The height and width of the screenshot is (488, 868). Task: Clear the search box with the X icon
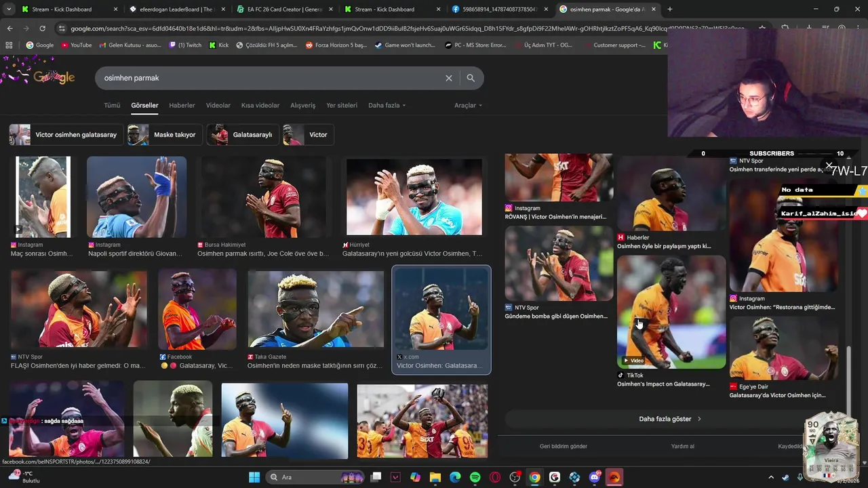448,78
